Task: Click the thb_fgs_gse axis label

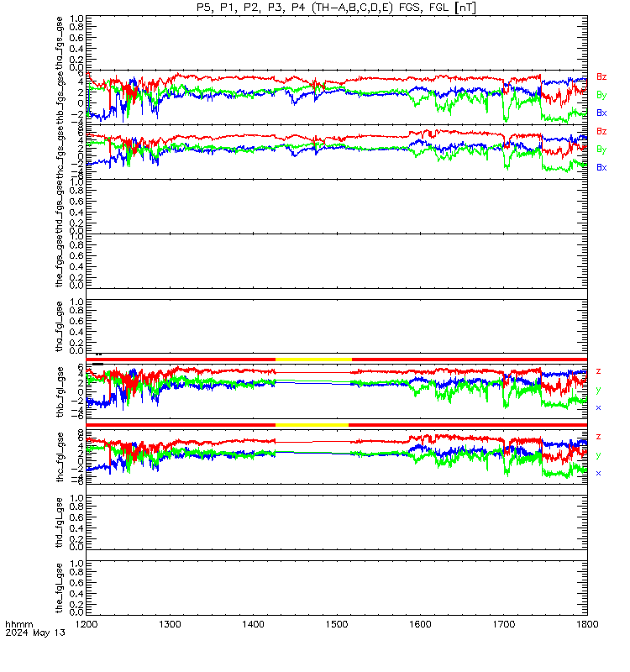Action: (60, 97)
